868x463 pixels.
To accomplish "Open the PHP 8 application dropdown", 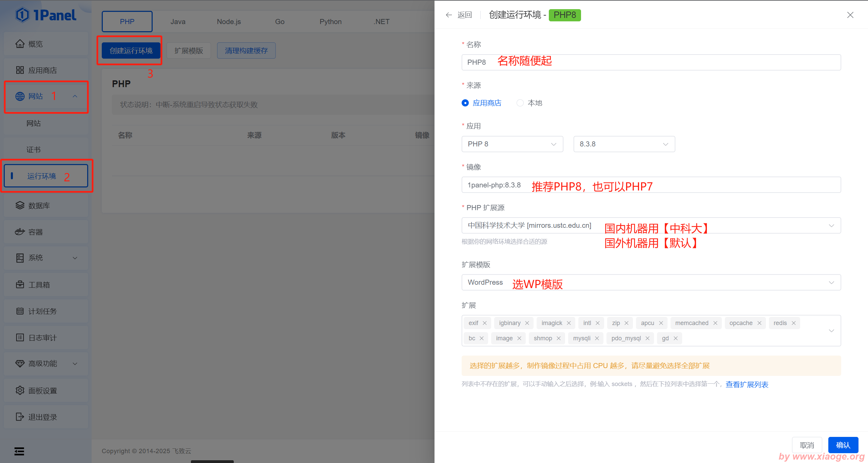I will [x=512, y=144].
